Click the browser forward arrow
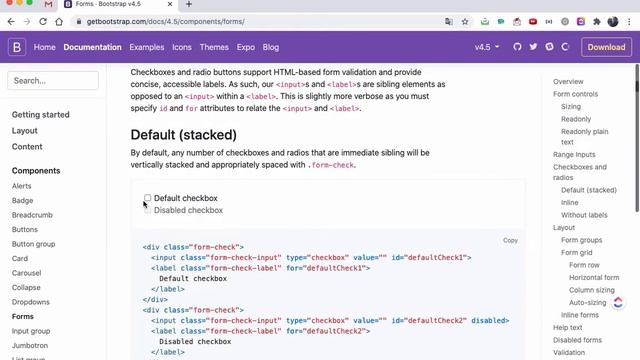The image size is (640, 360). [x=27, y=22]
